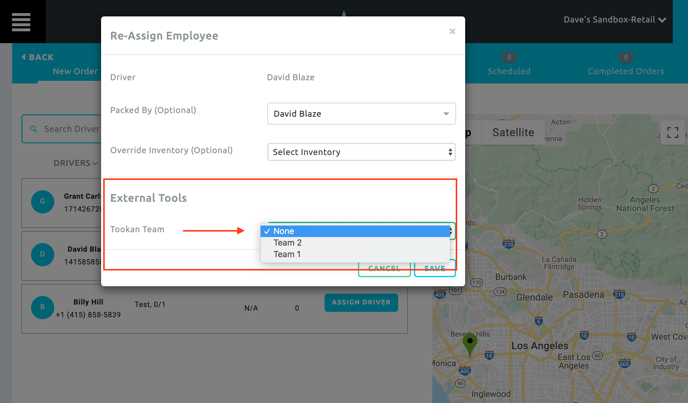Click the search magnifier icon
Screen dimensions: 688x403
click(33, 129)
